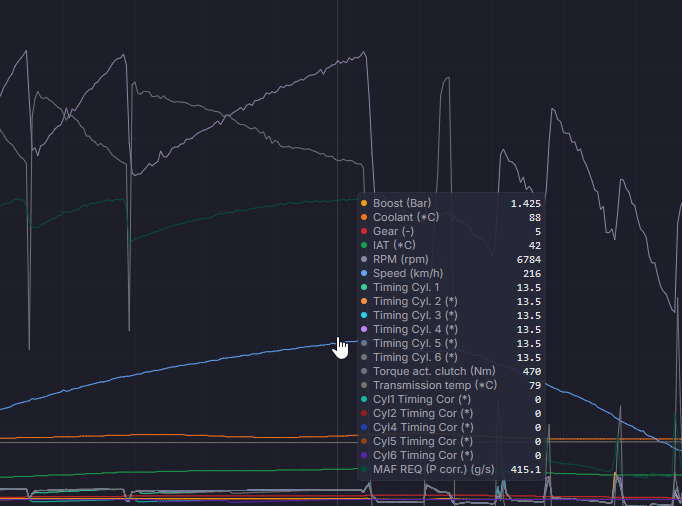Click the Transmission temp row

pos(451,385)
